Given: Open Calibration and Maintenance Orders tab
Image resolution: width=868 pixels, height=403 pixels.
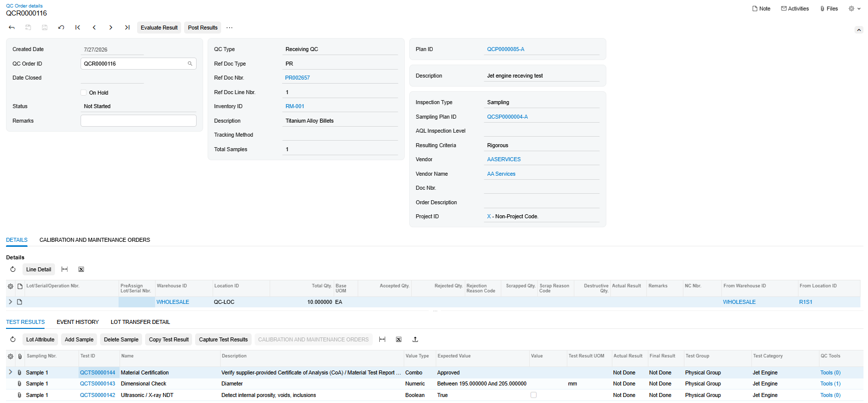Looking at the screenshot, I should pos(95,240).
